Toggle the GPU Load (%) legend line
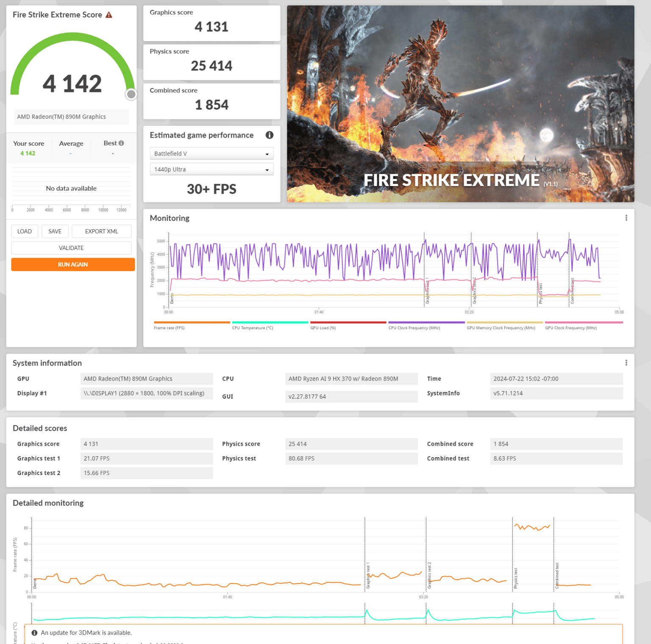651x644 pixels. [348, 325]
